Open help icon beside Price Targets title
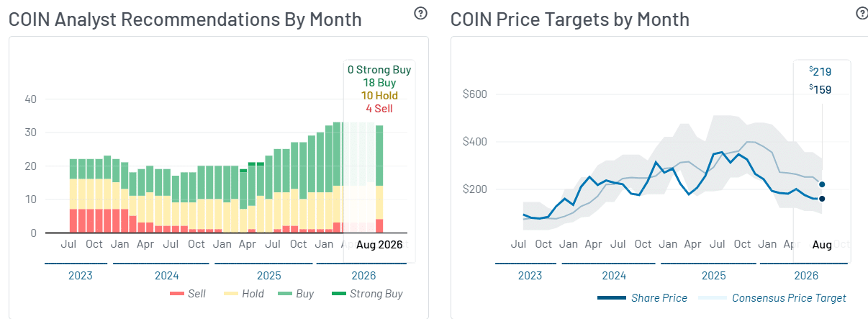This screenshot has width=868, height=319. click(862, 13)
